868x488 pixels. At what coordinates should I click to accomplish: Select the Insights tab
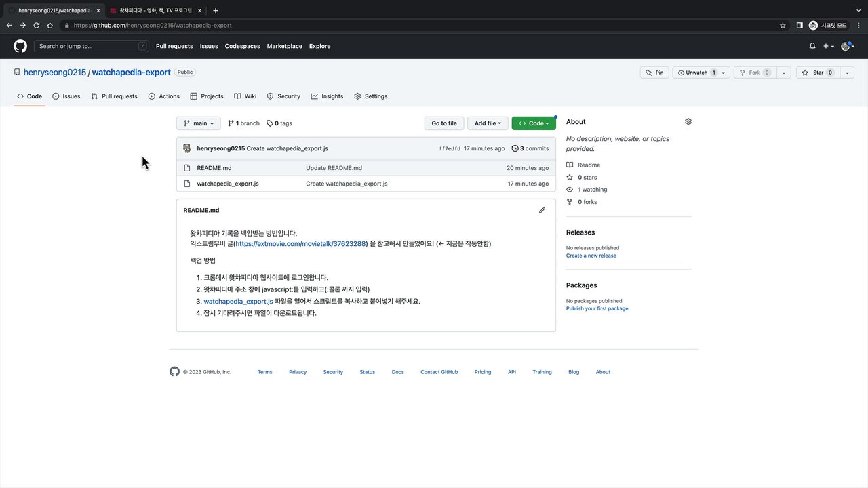(x=328, y=96)
